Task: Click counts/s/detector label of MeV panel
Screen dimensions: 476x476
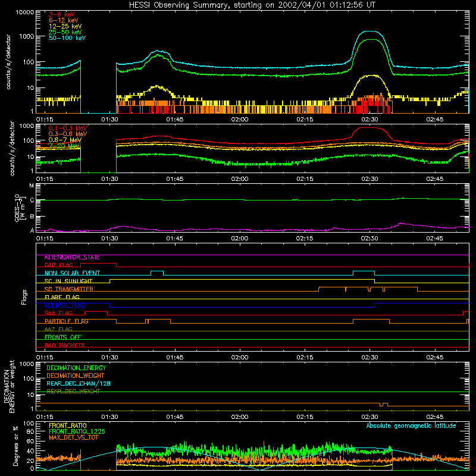Action: [12, 148]
